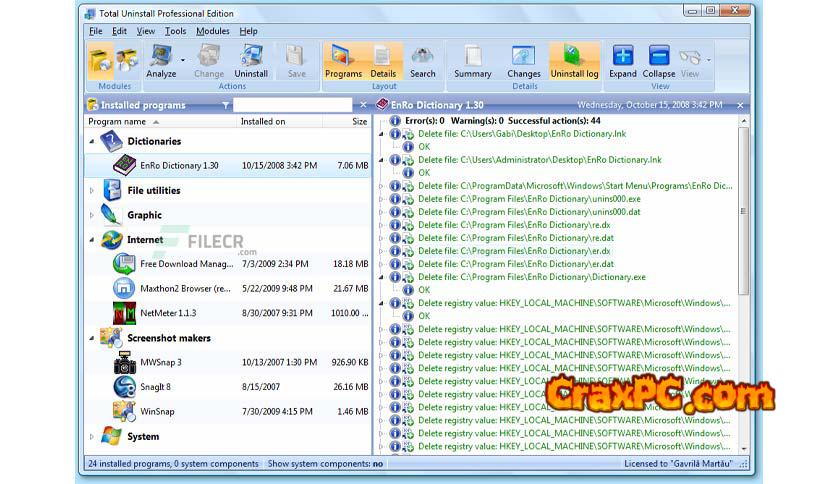Click the Dictionaries category icon
836x484 pixels.
tap(111, 141)
